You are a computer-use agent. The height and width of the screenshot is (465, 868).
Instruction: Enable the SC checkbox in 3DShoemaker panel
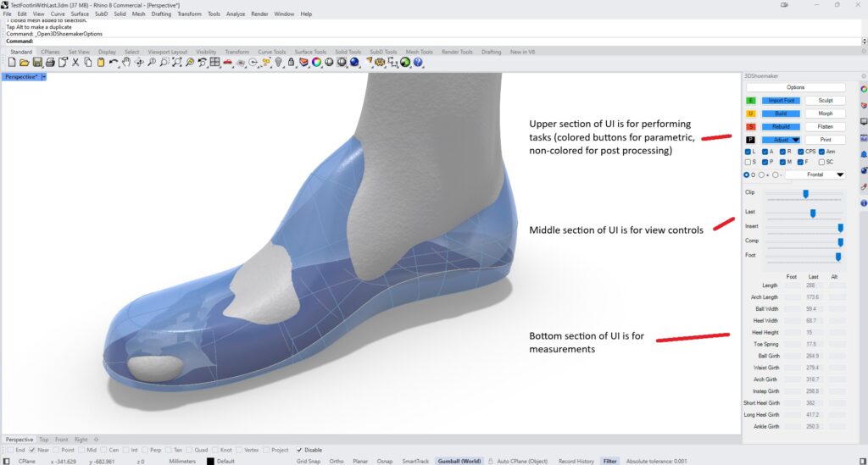pyautogui.click(x=821, y=162)
